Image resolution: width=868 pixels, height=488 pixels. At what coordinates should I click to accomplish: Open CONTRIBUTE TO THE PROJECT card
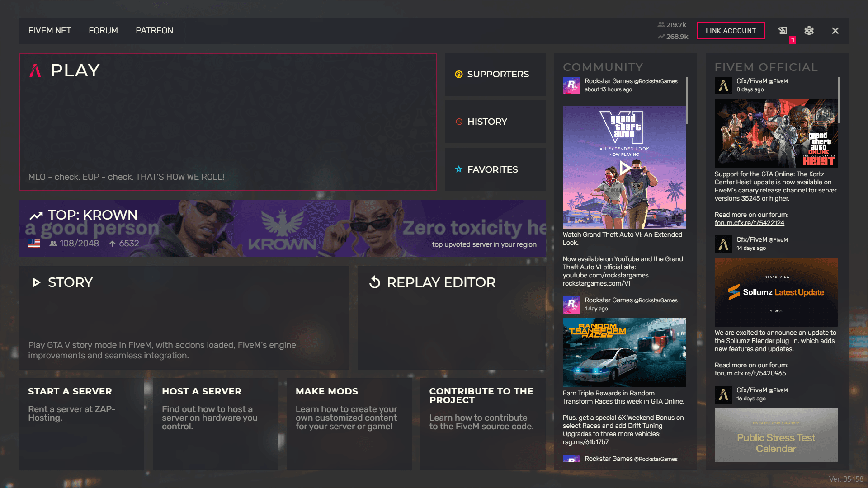[x=483, y=424]
